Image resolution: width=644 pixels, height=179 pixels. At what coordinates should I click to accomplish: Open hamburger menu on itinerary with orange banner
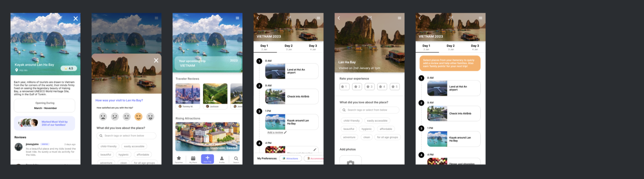(480, 18)
